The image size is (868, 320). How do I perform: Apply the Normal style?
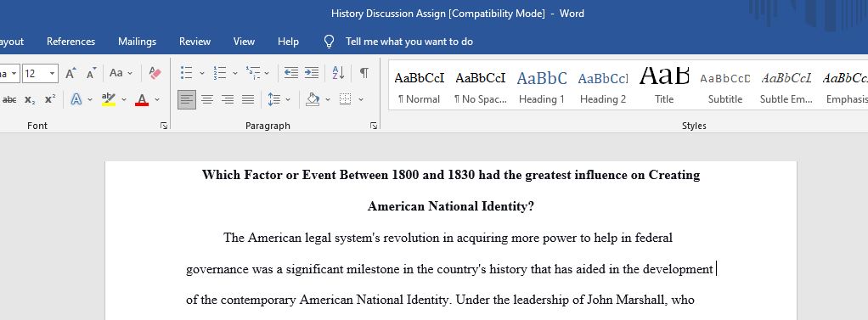coord(419,87)
